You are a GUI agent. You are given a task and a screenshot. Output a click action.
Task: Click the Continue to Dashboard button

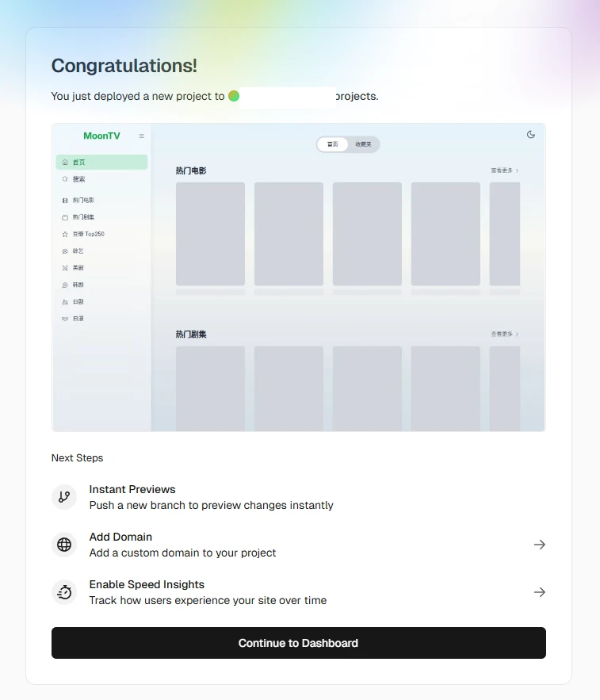coord(298,643)
